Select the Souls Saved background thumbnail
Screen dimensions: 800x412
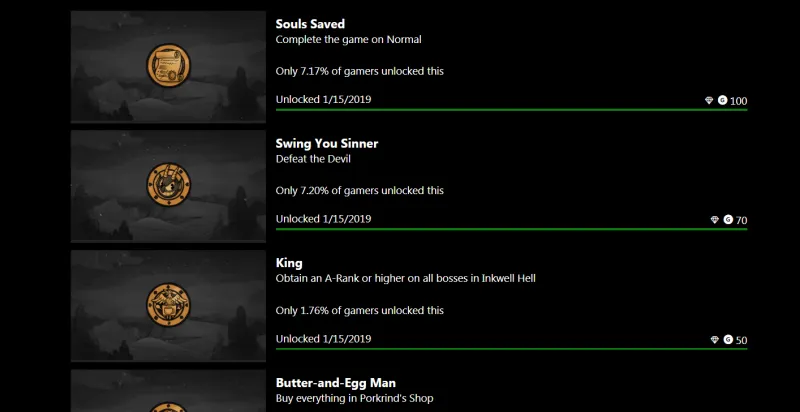tap(168, 66)
